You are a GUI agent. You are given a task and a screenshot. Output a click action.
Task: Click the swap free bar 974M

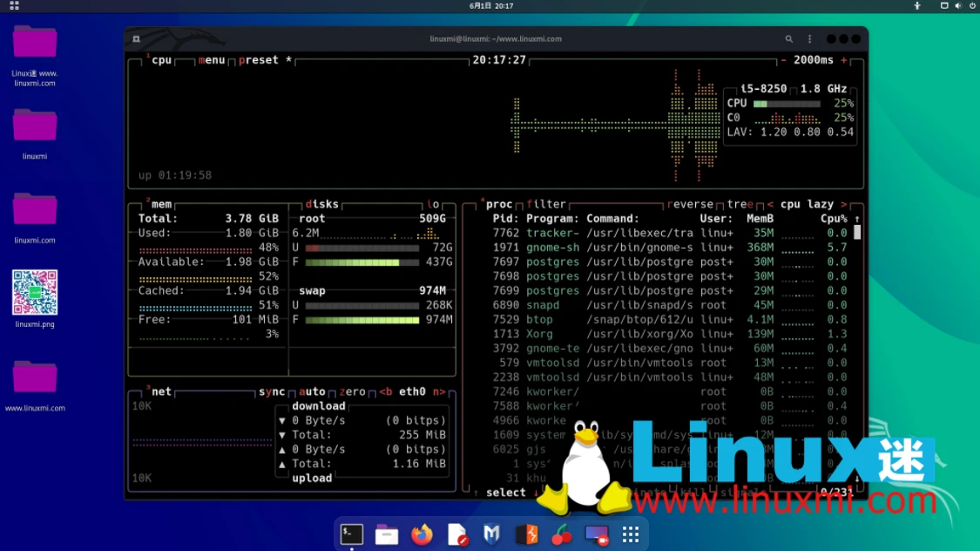point(362,320)
